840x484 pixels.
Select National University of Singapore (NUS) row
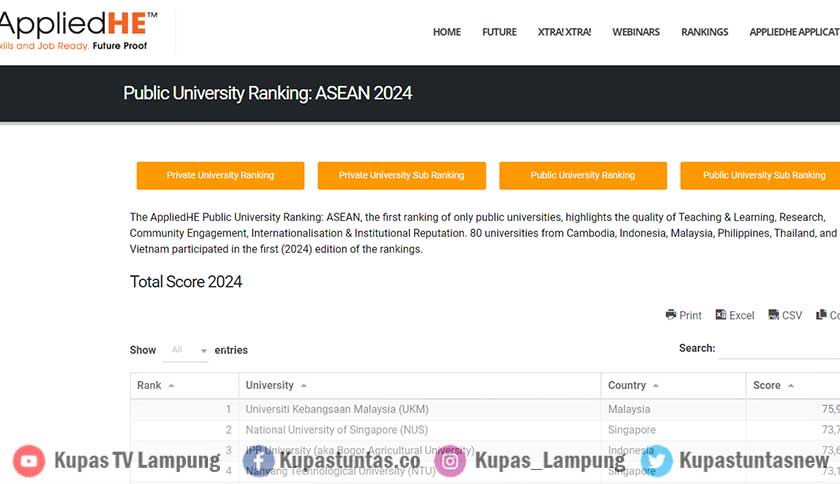click(x=485, y=430)
